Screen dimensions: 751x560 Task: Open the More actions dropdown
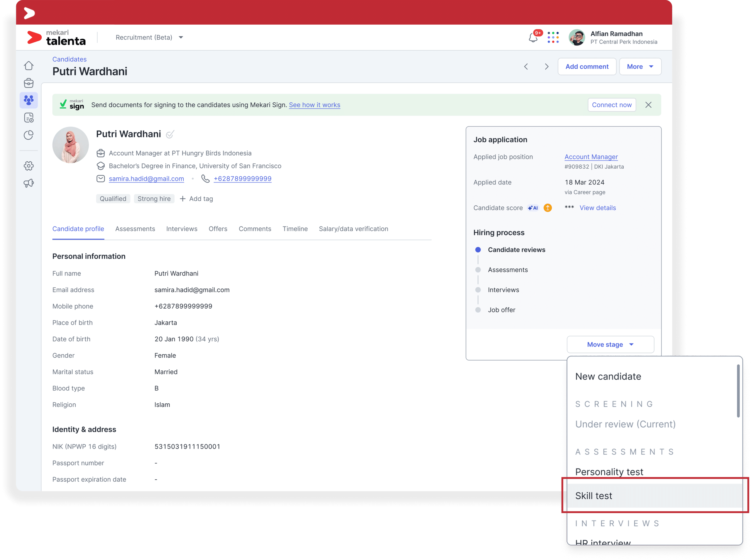coord(640,67)
